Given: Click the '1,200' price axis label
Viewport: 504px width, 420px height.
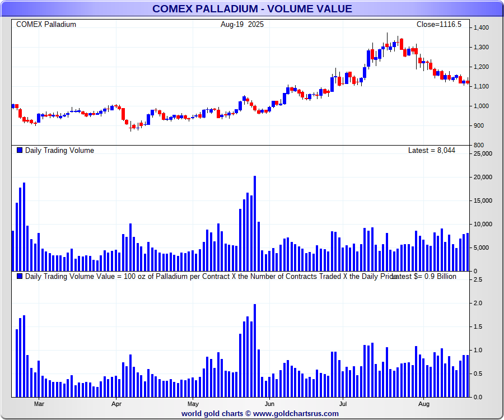Looking at the screenshot, I should click(481, 67).
